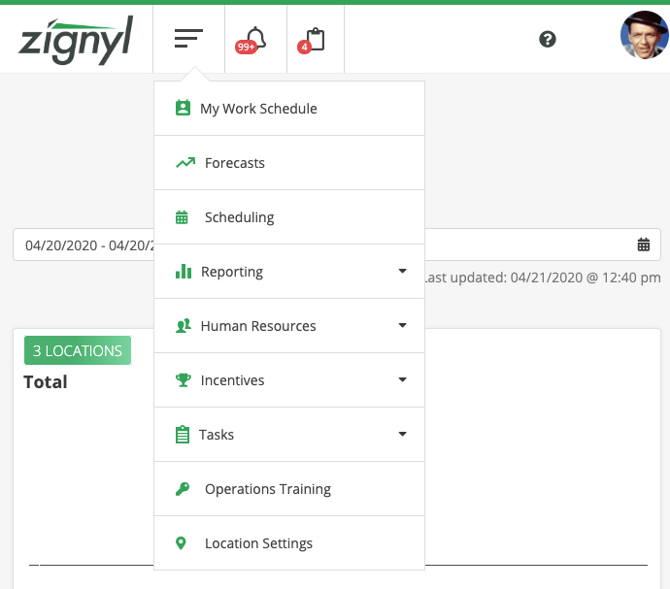Click the Forecasts trend arrow icon

point(184,163)
